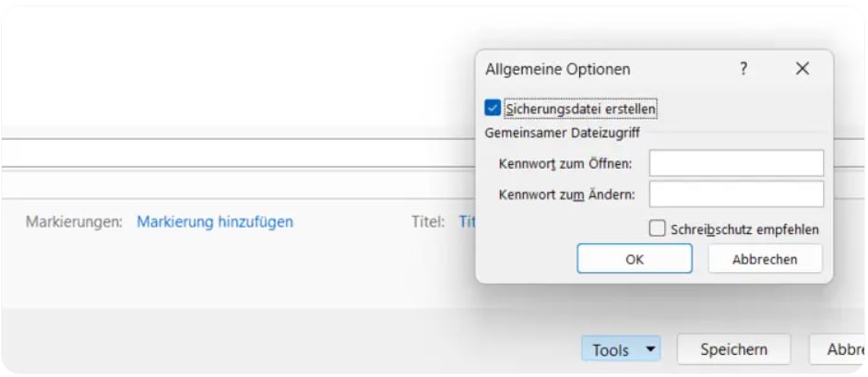Enable Schreibschutz empfehlen checkbox
This screenshot has width=868, height=377.
(657, 229)
